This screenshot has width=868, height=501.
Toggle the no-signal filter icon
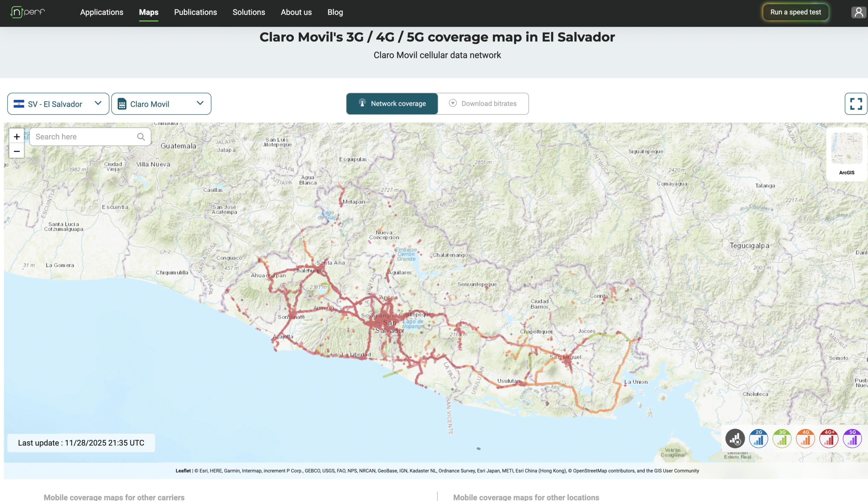click(735, 439)
